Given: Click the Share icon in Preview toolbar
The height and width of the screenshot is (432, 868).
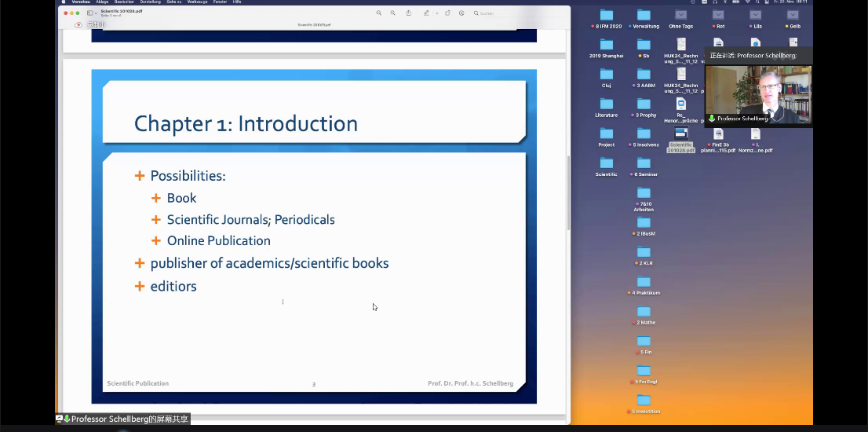Looking at the screenshot, I should coord(409,13).
